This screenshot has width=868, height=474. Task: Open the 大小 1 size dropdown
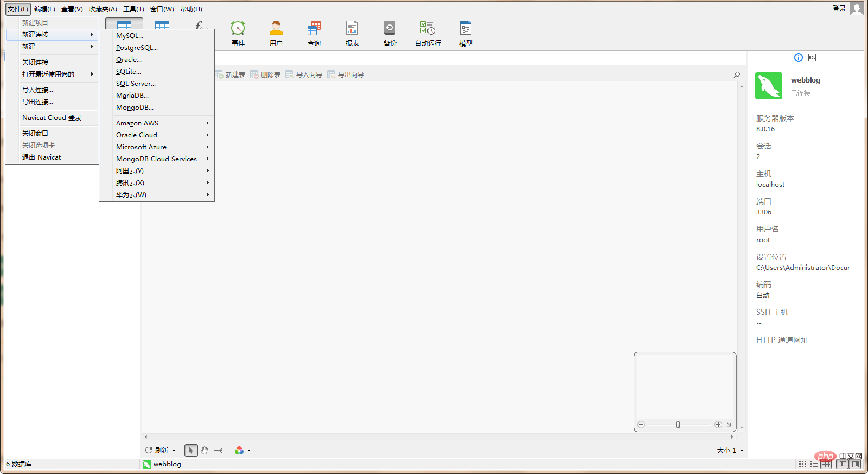coord(730,450)
